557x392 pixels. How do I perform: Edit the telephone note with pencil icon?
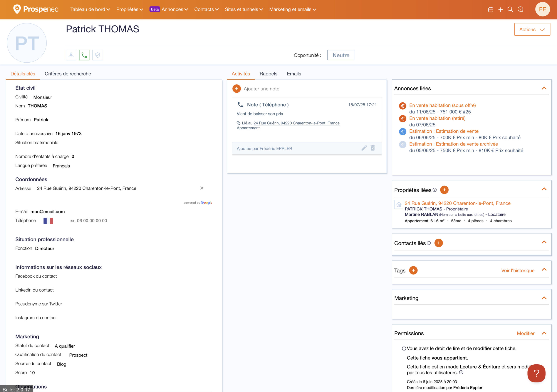click(x=364, y=148)
